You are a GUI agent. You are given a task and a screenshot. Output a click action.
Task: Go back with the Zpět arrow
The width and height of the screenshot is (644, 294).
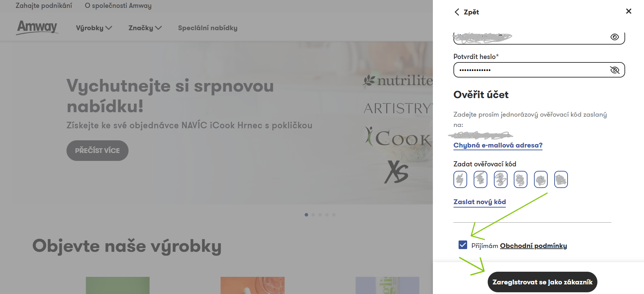pos(466,12)
